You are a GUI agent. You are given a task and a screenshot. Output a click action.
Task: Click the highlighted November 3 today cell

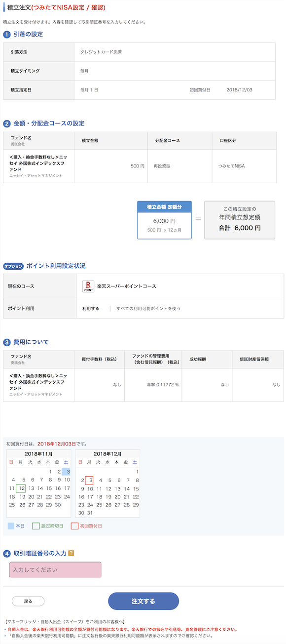point(67,472)
